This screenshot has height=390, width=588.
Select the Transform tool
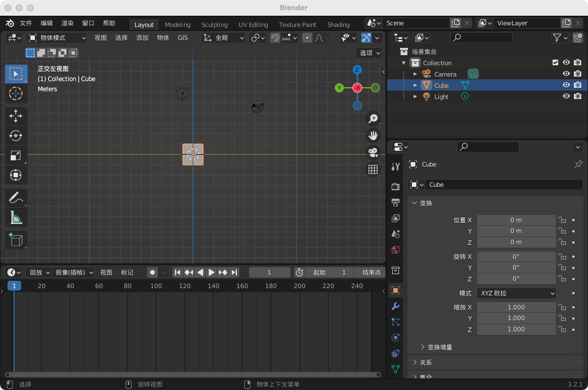click(x=16, y=175)
